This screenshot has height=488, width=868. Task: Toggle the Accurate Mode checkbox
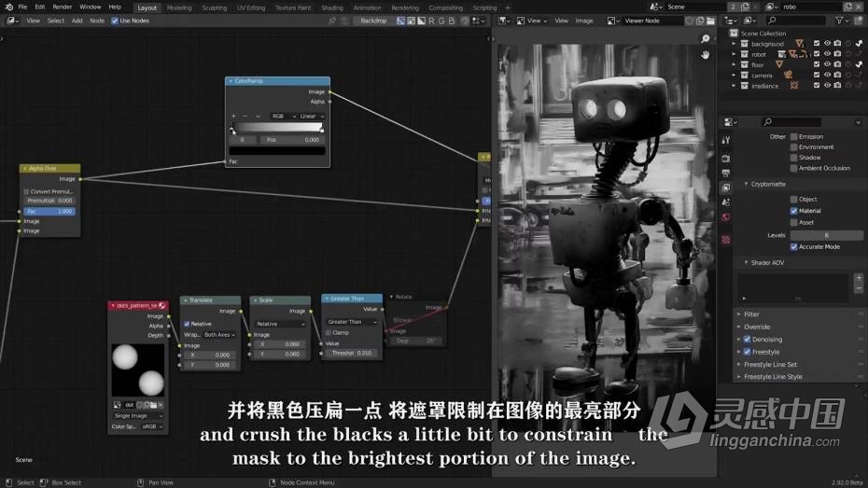794,246
